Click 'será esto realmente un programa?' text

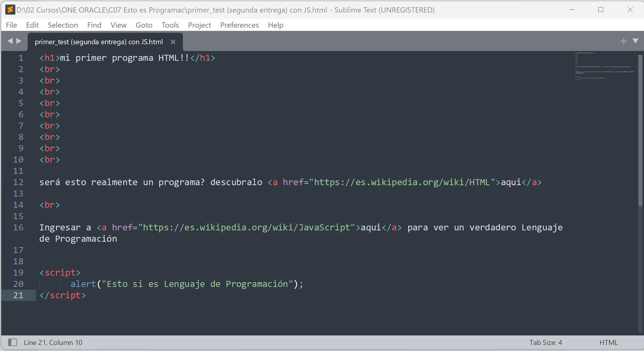tap(122, 182)
